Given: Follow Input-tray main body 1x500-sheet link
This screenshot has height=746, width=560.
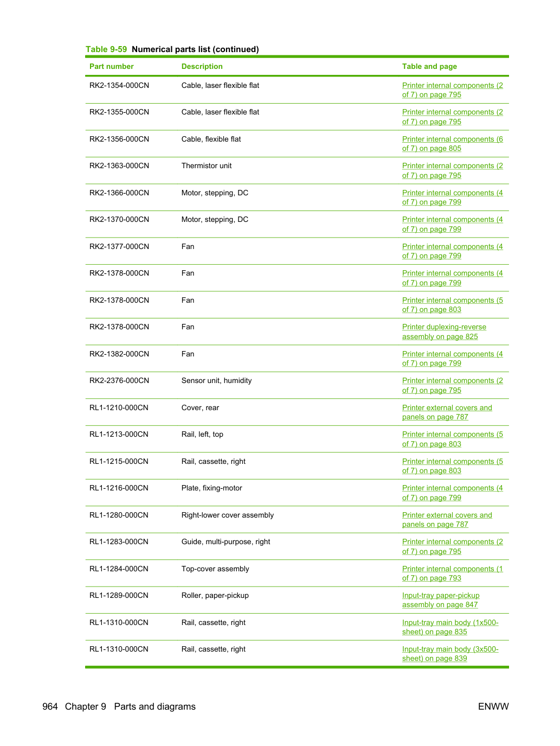Looking at the screenshot, I should (450, 627).
